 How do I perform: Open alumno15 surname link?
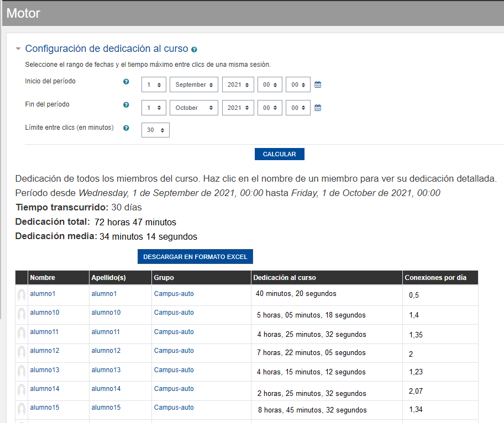(x=106, y=408)
